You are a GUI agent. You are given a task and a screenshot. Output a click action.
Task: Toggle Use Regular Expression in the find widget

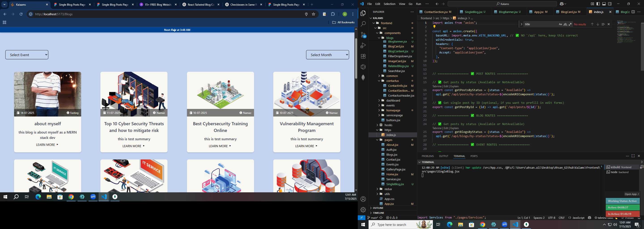570,24
